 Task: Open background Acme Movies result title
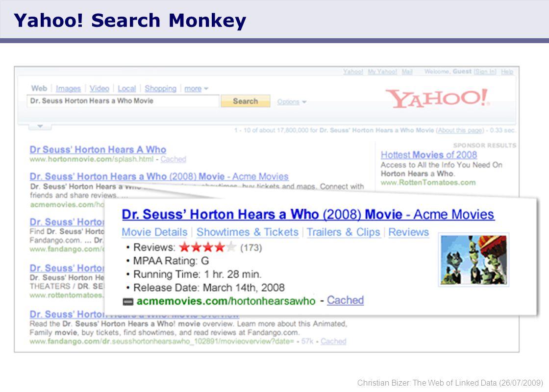159,176
